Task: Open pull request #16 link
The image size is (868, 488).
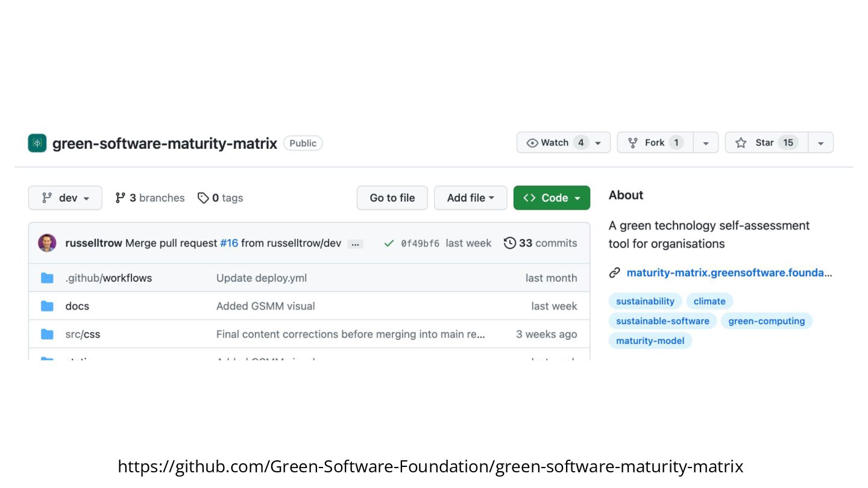Action: (x=229, y=243)
